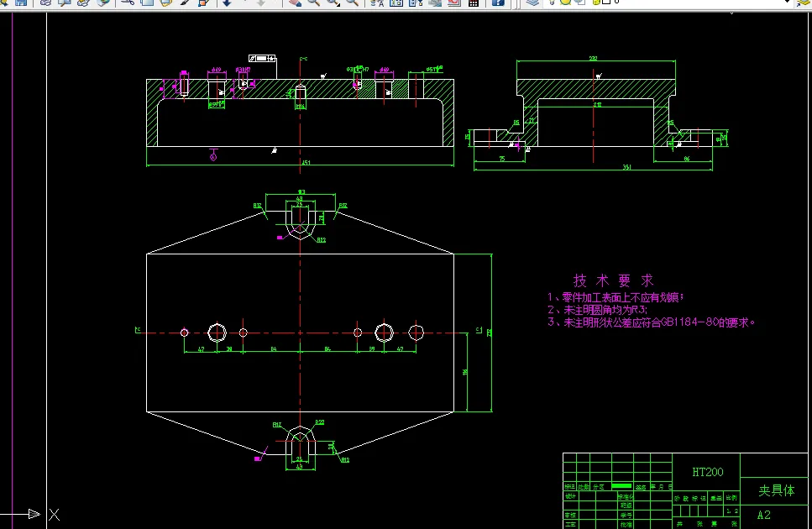Open the Markup Set Manager icon

tap(454, 2)
